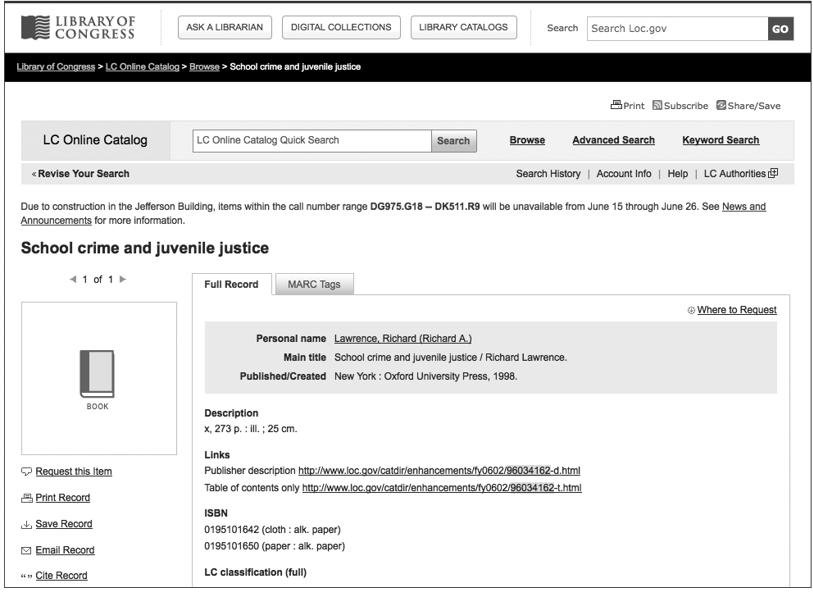This screenshot has width=813, height=592.
Task: Open Account Info
Action: [624, 174]
